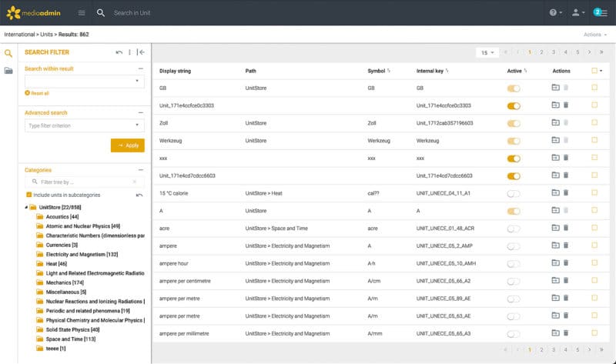
Task: Go to page 3 in top pagination
Action: [554, 52]
